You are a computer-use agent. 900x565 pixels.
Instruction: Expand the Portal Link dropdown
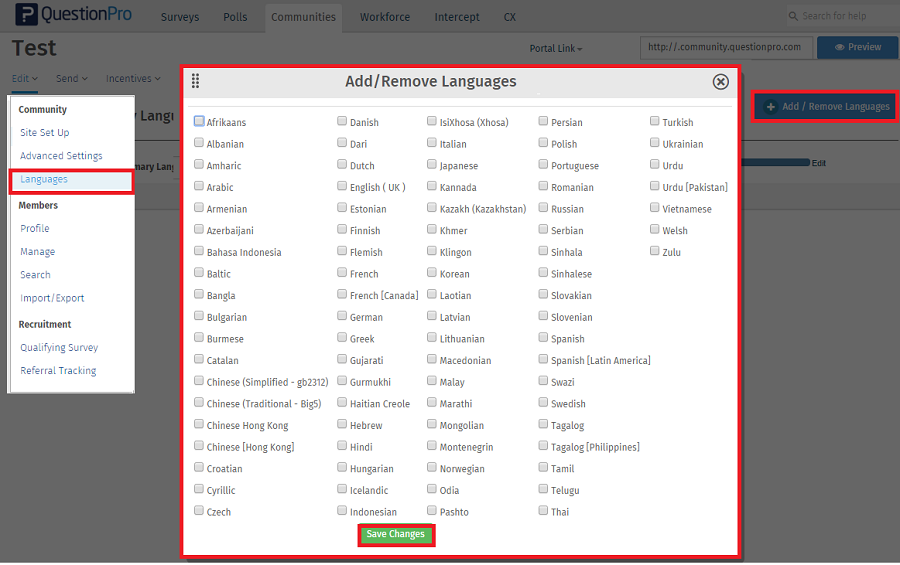point(556,49)
